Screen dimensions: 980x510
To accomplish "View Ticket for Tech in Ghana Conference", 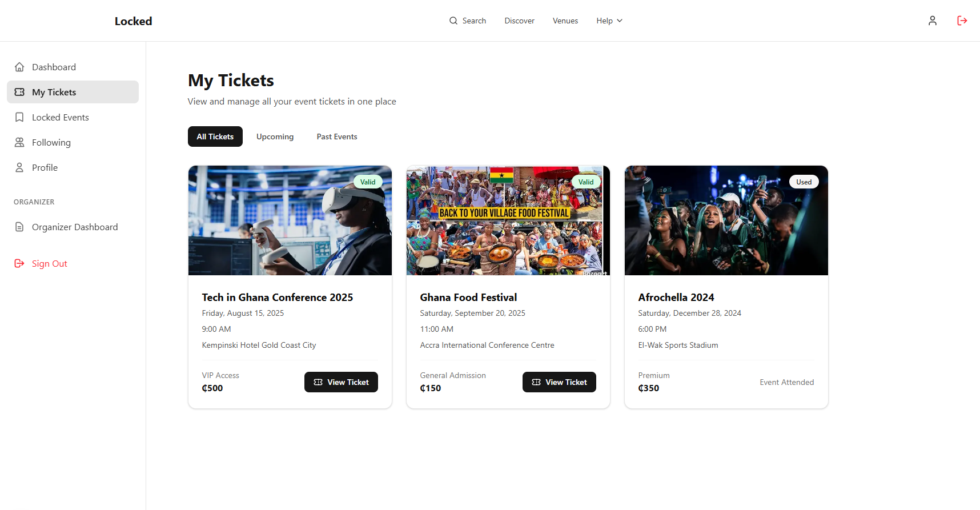I will (341, 382).
